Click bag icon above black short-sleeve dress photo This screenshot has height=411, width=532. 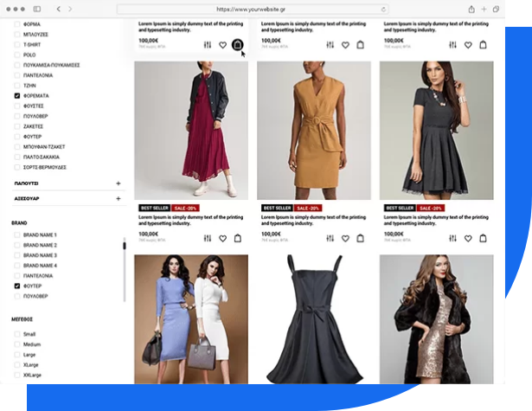483,44
